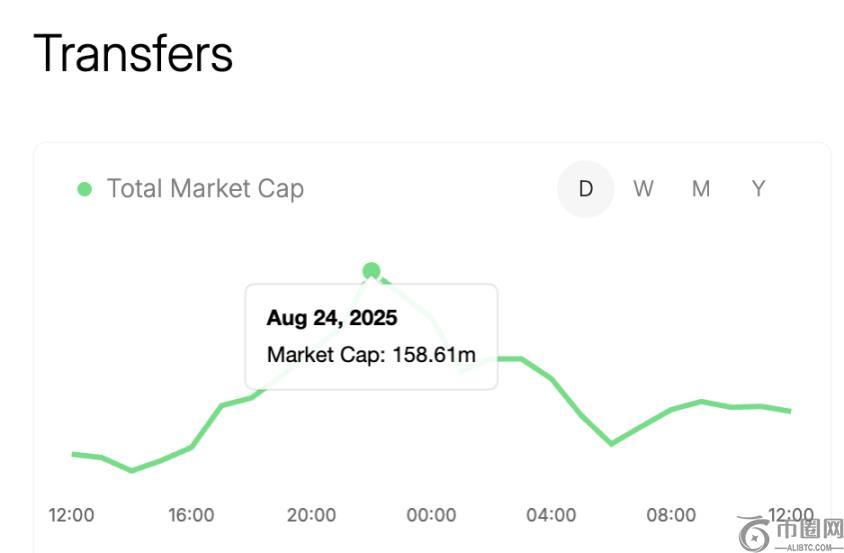Click the Market Cap: 158.61m tooltip value
Viewport: 844px width, 553px height.
point(371,354)
